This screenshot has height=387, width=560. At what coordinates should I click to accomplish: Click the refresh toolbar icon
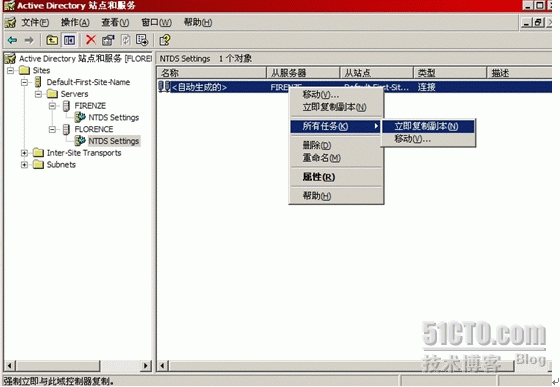[x=125, y=40]
